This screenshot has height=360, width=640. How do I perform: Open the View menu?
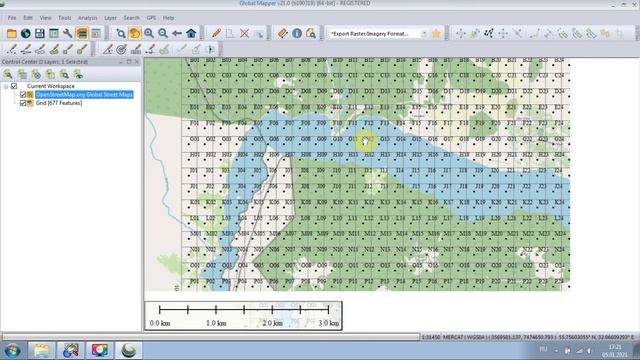(x=45, y=18)
